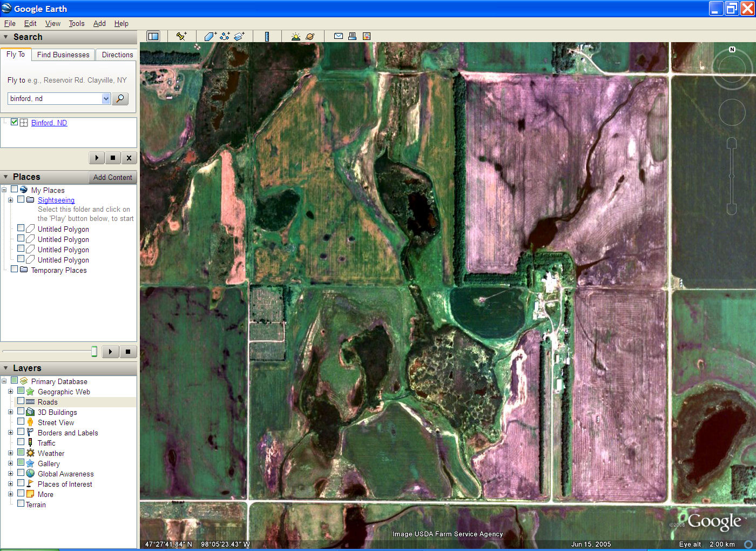
Task: Check the first Untitled Polygon checkbox
Action: coord(21,229)
